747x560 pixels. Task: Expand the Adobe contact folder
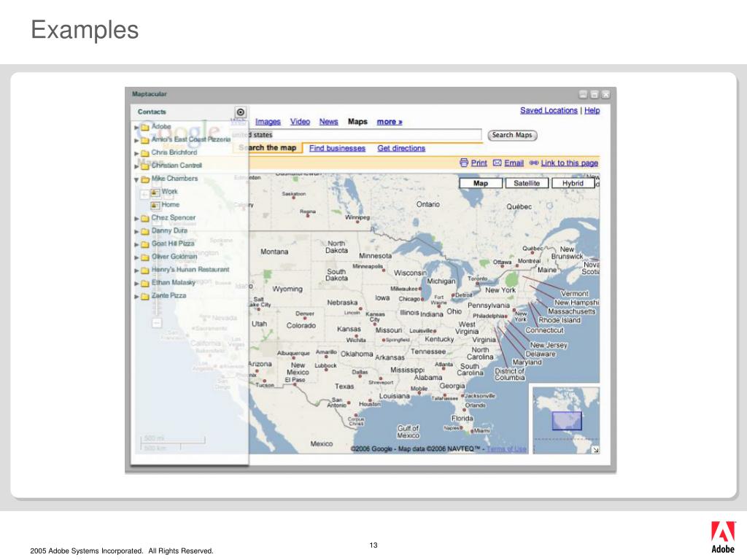[x=136, y=127]
